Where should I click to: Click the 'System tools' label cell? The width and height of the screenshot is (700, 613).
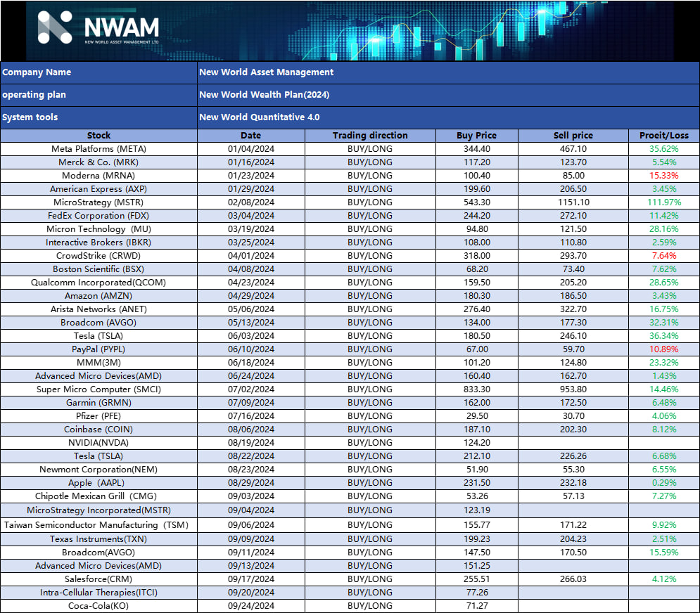pyautogui.click(x=98, y=117)
